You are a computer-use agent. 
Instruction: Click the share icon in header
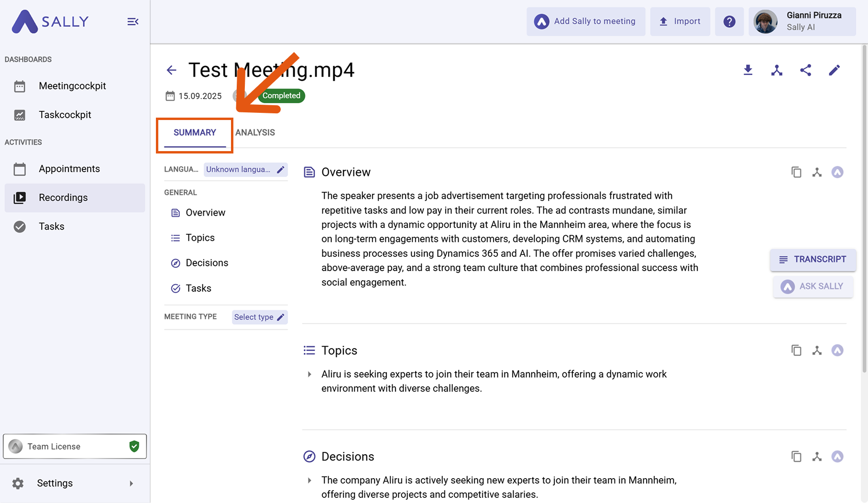pos(805,70)
